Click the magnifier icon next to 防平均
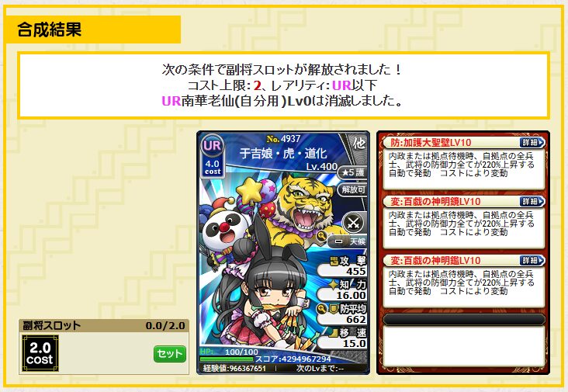The image size is (568, 392). click(321, 309)
